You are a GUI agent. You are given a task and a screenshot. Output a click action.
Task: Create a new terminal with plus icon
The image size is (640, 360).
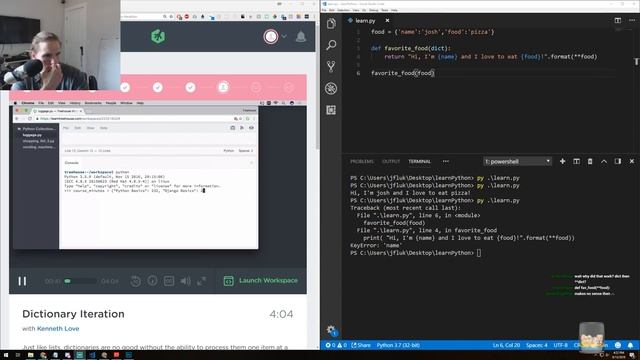[562, 162]
